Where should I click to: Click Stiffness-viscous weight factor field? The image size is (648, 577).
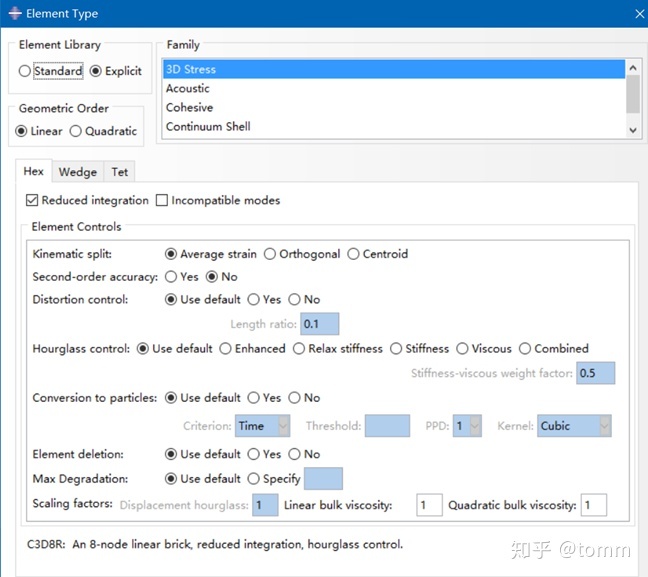pos(596,373)
